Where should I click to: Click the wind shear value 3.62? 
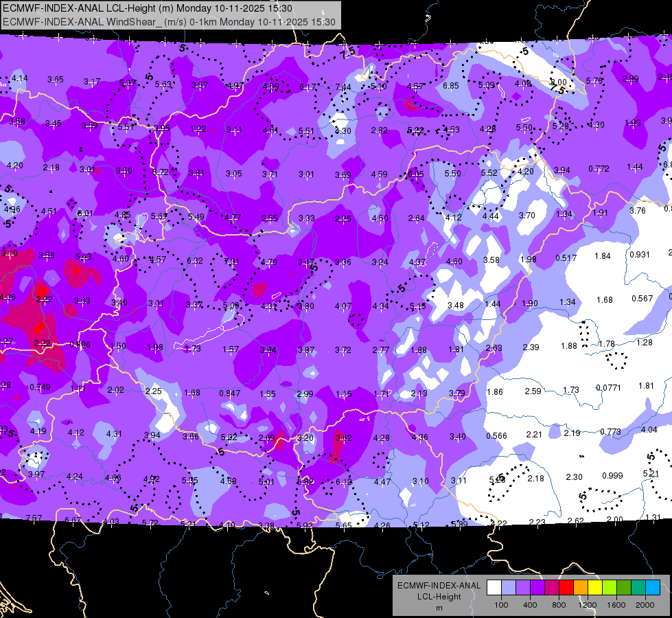pyautogui.click(x=344, y=438)
